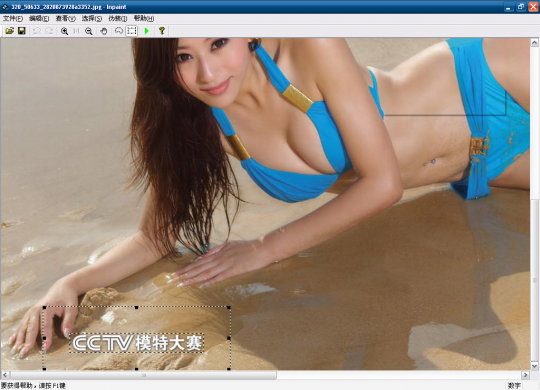Open the 帮助(H) menu
Viewport: 540px width, 390px height.
point(144,19)
